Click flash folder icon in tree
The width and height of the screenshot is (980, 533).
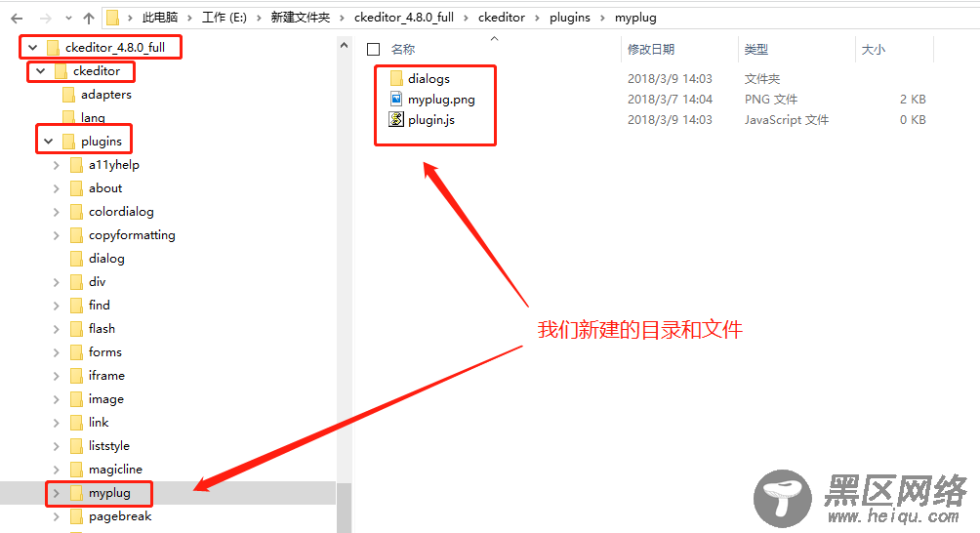click(76, 329)
